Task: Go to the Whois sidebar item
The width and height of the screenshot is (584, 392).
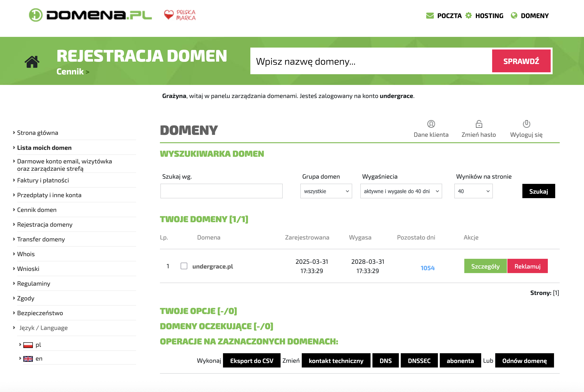Action: pos(26,254)
